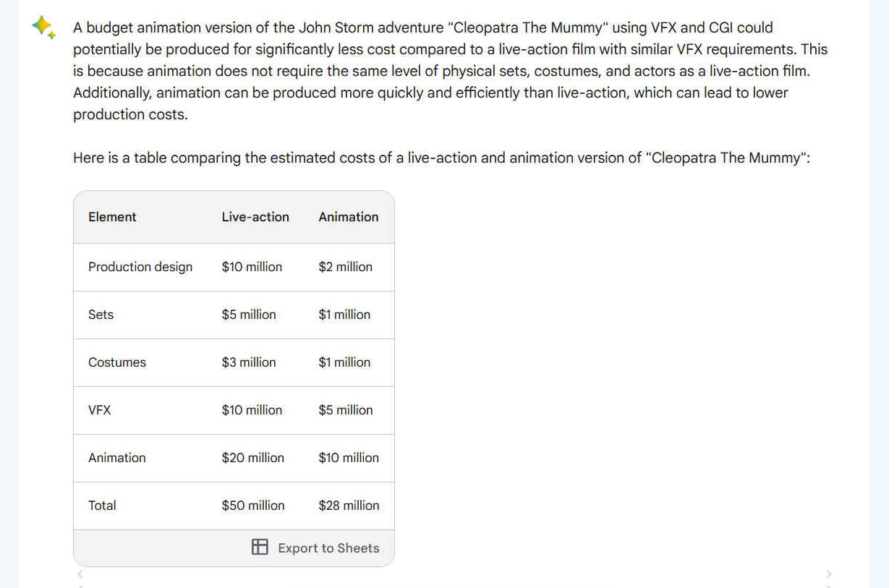This screenshot has height=588, width=889.
Task: Click the right draft navigation chevron
Action: click(x=829, y=574)
